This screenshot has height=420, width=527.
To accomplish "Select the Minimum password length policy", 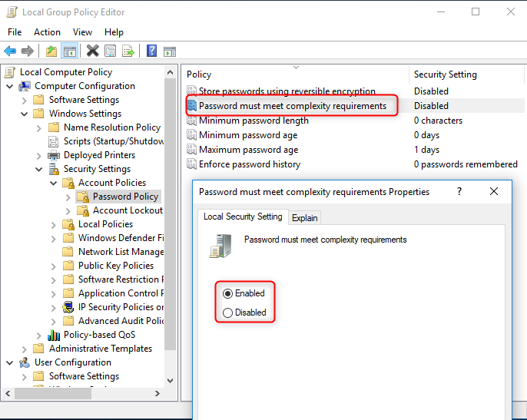I will click(x=254, y=121).
